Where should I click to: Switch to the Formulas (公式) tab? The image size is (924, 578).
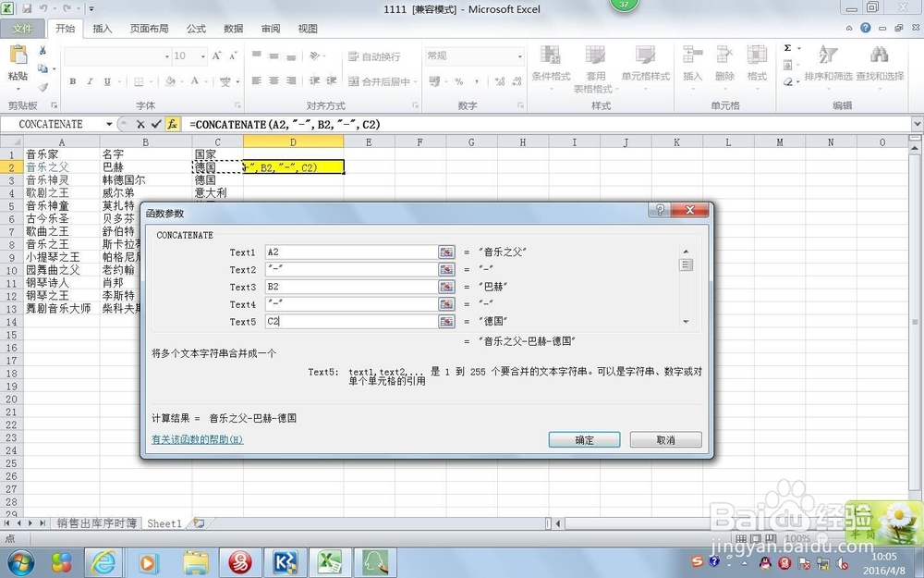tap(196, 29)
